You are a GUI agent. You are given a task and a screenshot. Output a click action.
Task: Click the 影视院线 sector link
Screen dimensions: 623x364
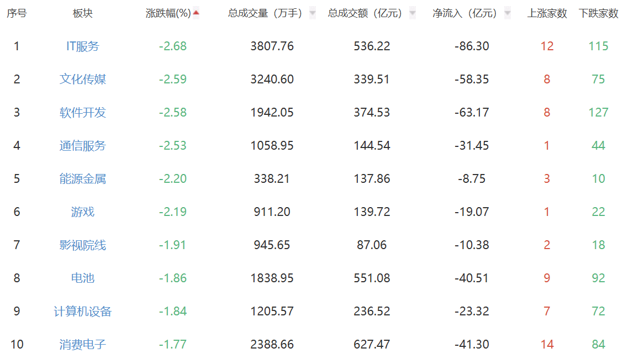(83, 245)
